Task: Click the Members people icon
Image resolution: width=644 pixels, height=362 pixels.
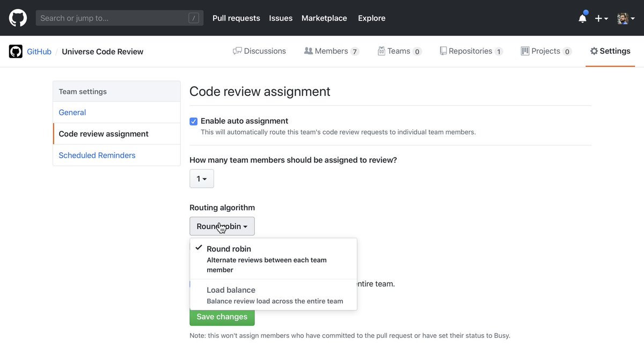Action: (x=308, y=51)
